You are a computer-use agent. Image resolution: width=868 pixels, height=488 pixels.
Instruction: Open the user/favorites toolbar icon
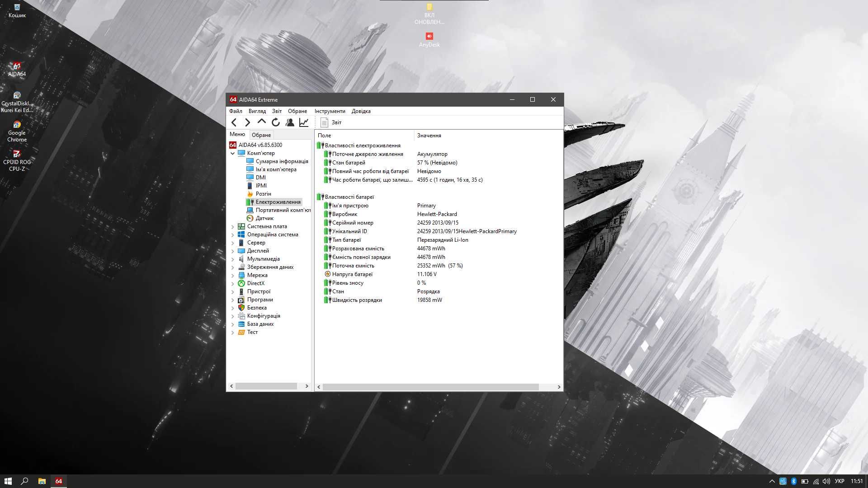[290, 122]
